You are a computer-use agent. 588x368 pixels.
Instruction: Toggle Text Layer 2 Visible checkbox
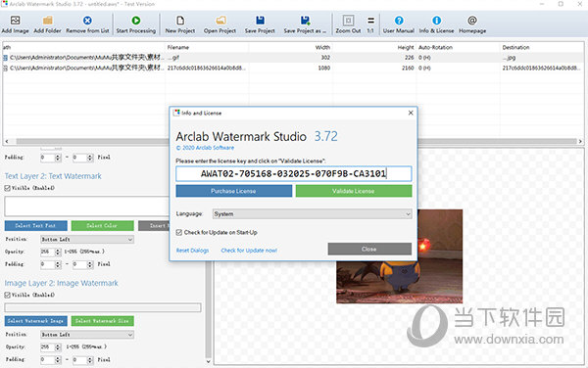[x=7, y=188]
